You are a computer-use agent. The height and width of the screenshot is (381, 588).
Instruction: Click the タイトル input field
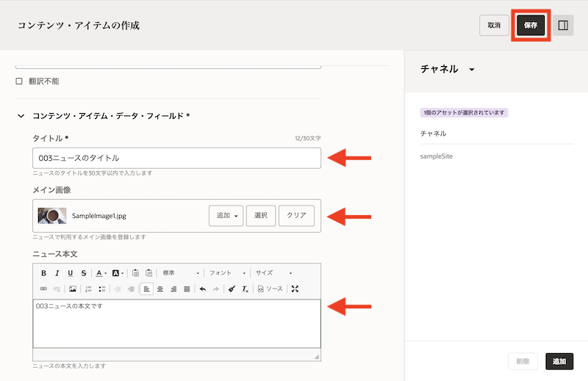pos(176,158)
